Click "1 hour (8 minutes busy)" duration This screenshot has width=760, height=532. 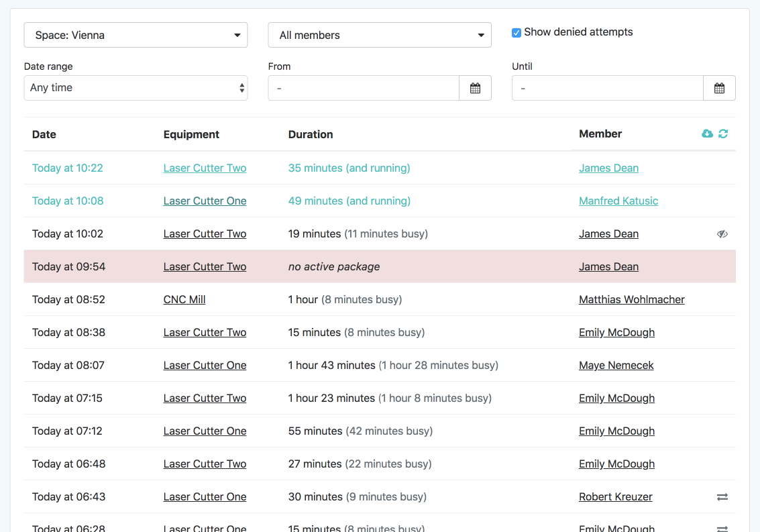coord(345,300)
